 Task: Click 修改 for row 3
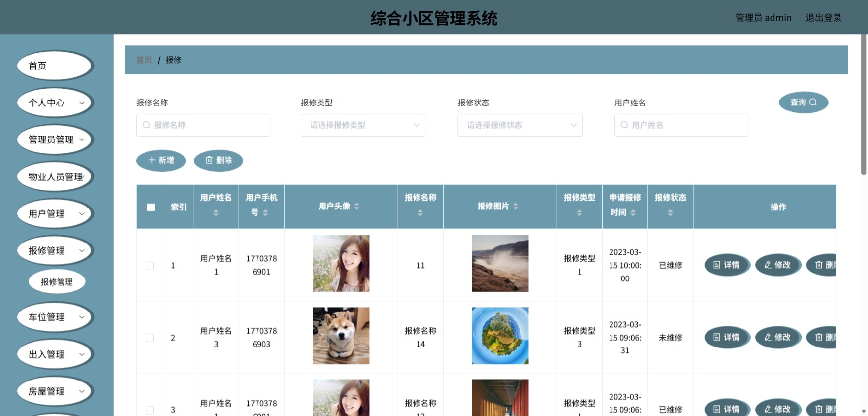tap(777, 408)
